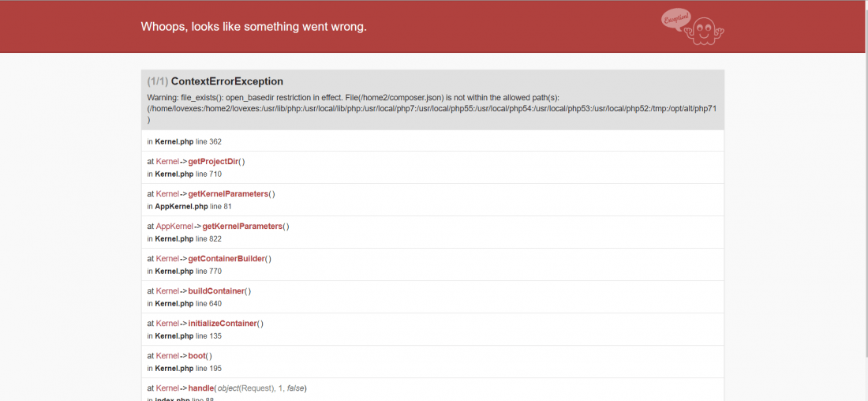This screenshot has width=868, height=401.
Task: Click the ContextErrorException title
Action: coord(227,81)
